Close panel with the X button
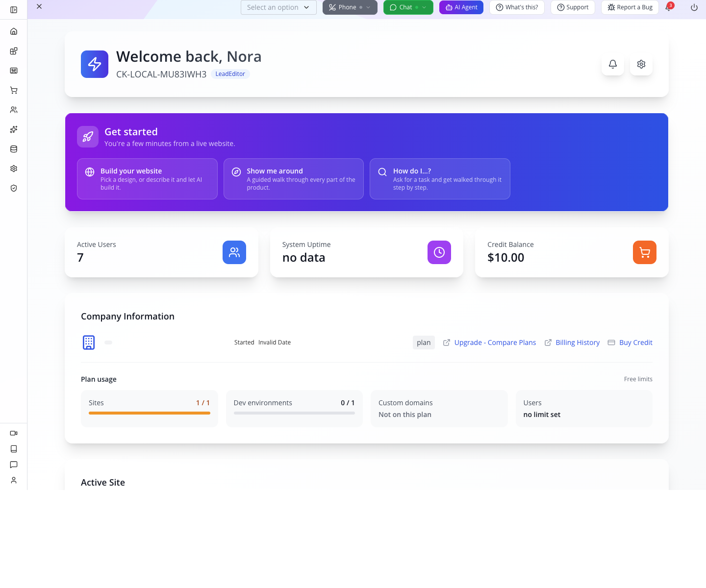Viewport: 706px width, 588px height. (39, 6)
